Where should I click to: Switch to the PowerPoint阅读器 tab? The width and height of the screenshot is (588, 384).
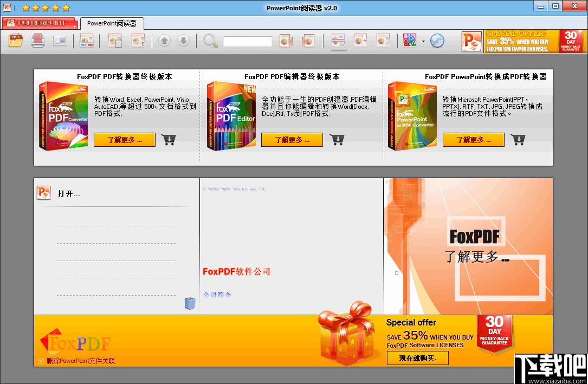point(112,23)
